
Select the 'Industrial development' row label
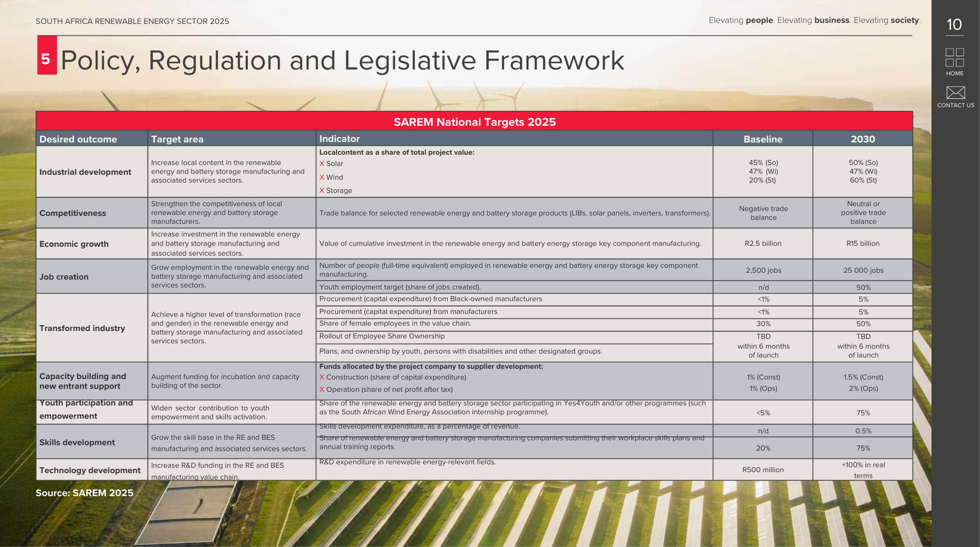pyautogui.click(x=85, y=172)
